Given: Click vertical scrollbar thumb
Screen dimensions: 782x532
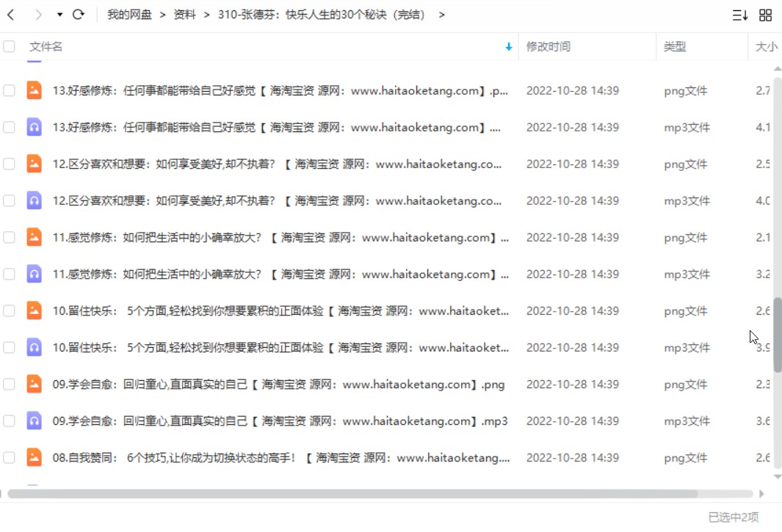Looking at the screenshot, I should coord(778,335).
